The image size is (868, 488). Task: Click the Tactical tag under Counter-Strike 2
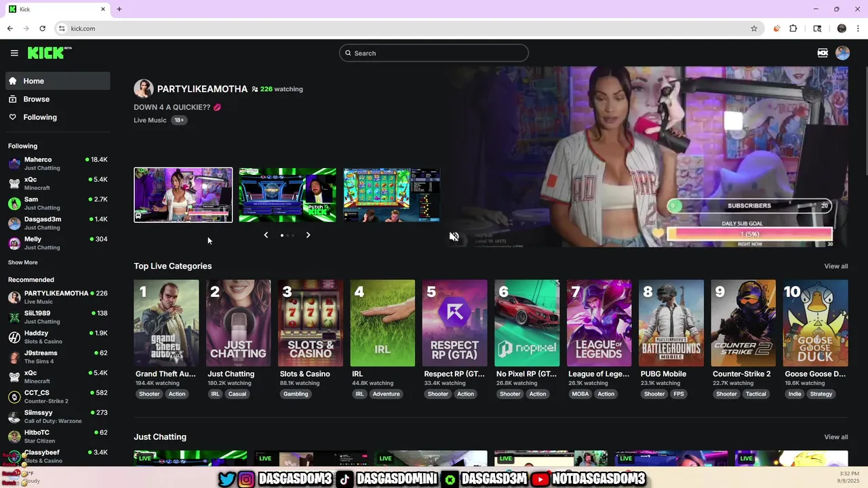point(756,394)
